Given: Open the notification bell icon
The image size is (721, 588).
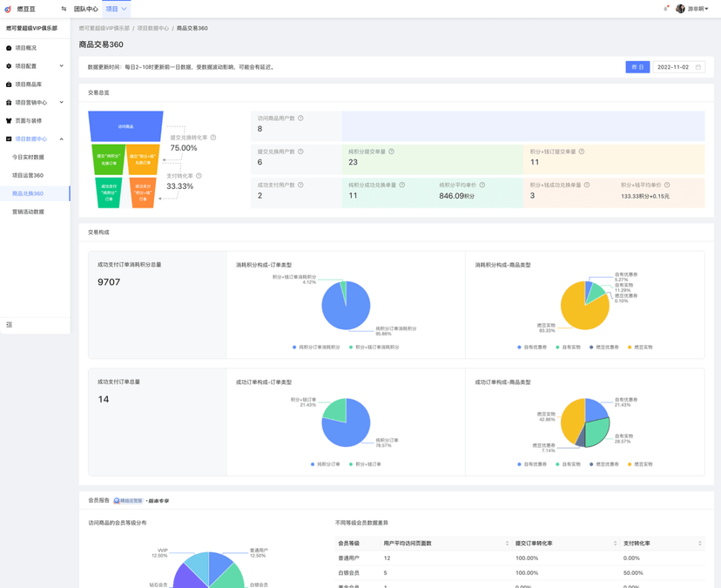Looking at the screenshot, I should pos(666,9).
